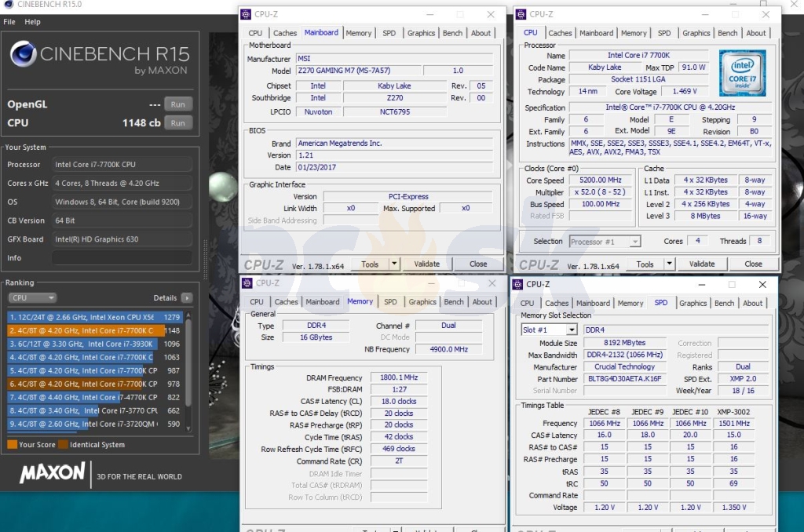804x532 pixels.
Task: Click XMP-3002 column header in Timings Table
Action: click(x=733, y=412)
